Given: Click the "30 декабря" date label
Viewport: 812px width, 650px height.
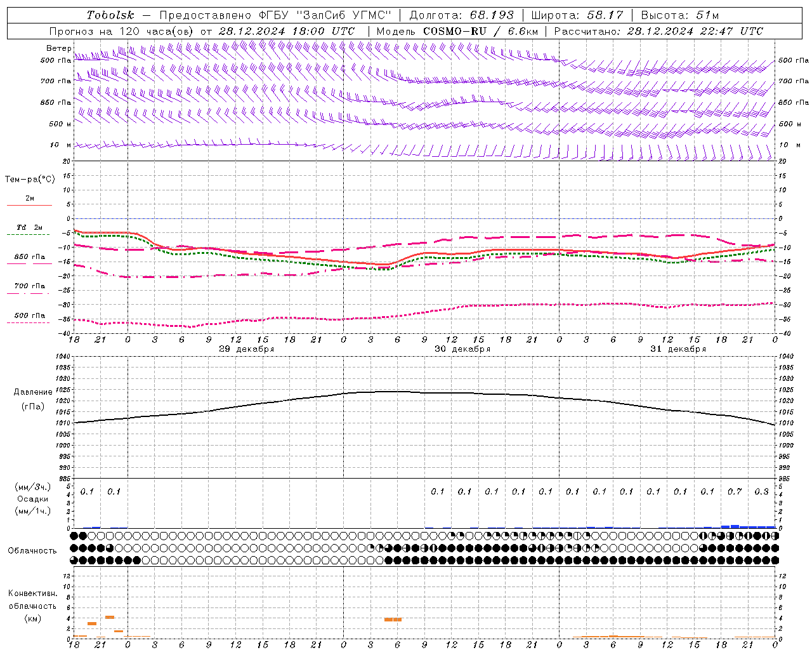Looking at the screenshot, I should 462,349.
